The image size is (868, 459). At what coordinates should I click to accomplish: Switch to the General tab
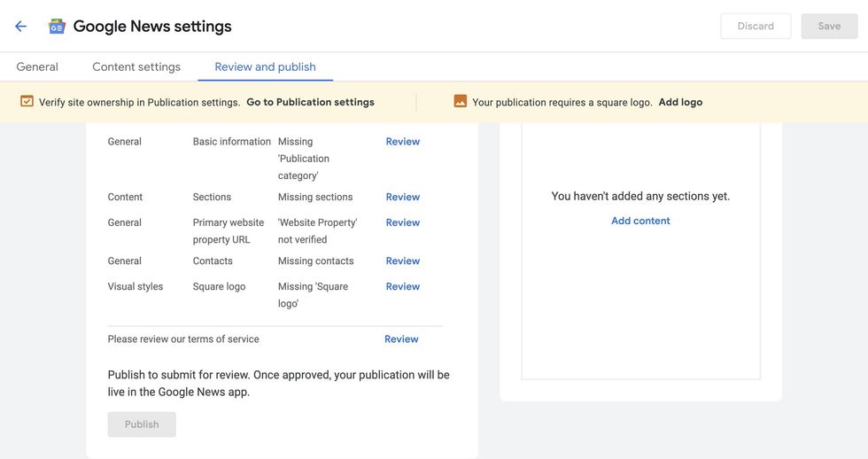click(37, 67)
